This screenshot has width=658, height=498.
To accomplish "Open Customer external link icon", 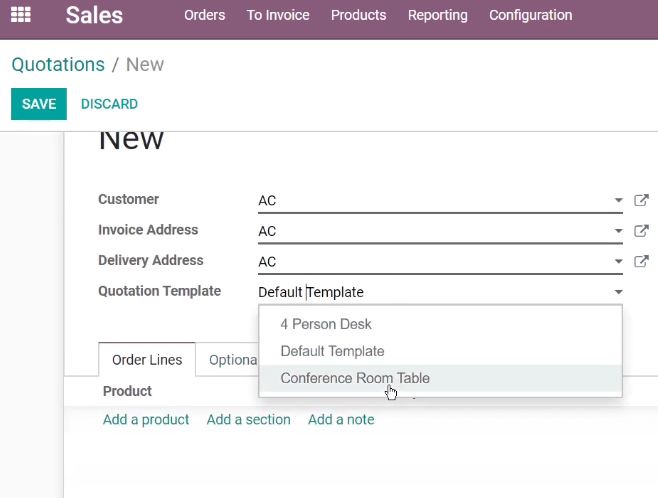I will pyautogui.click(x=641, y=200).
